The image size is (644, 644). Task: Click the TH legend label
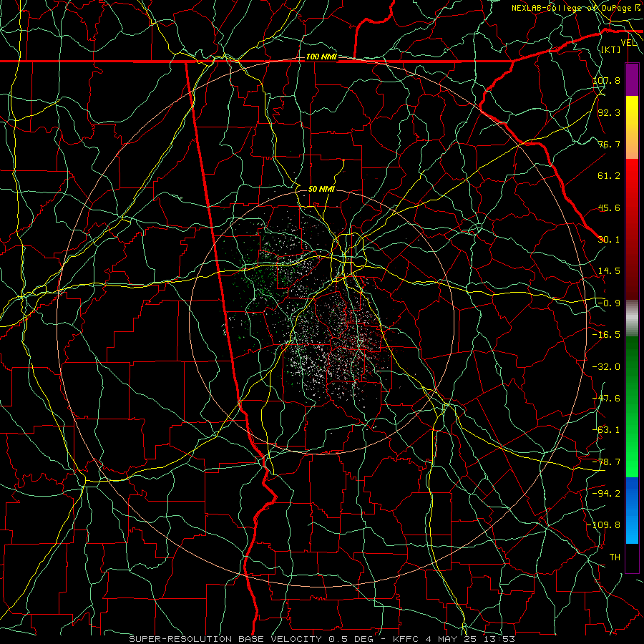coord(615,557)
